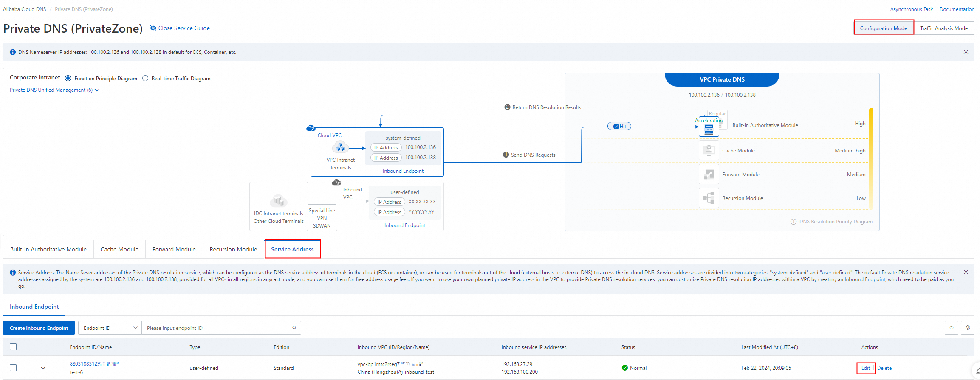Click the 'Built-in Authoritative Module' diagram label

click(x=765, y=125)
